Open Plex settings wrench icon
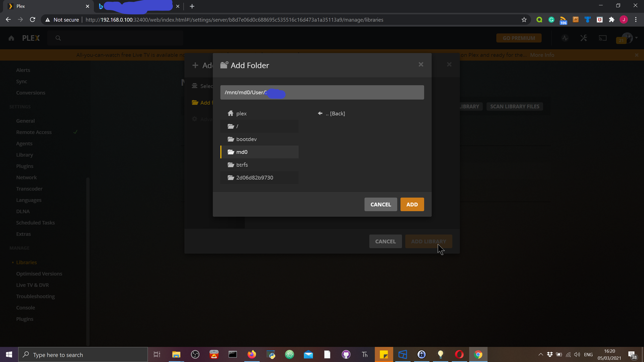Screen dimensions: 644x362 pos(584,38)
